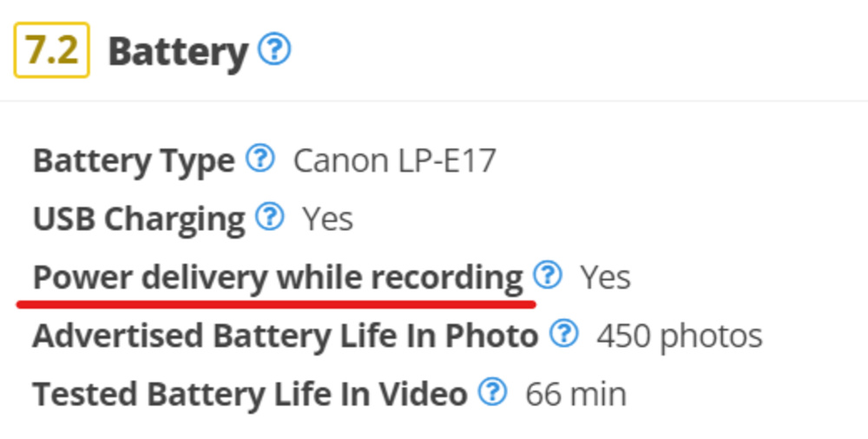The width and height of the screenshot is (868, 439).
Task: Click the Power delivery while recording label
Action: click(278, 278)
